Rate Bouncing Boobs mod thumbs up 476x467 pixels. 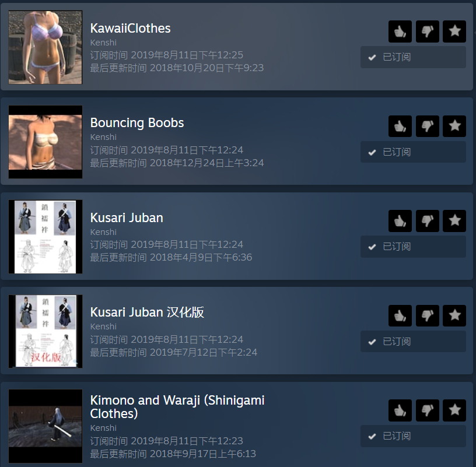coord(400,126)
